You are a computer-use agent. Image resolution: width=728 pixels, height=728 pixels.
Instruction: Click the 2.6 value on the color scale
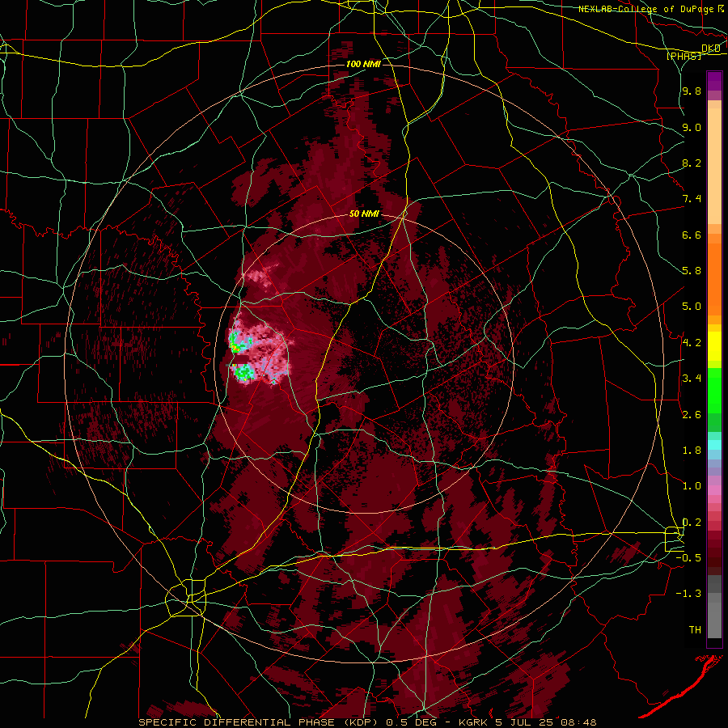(x=692, y=415)
